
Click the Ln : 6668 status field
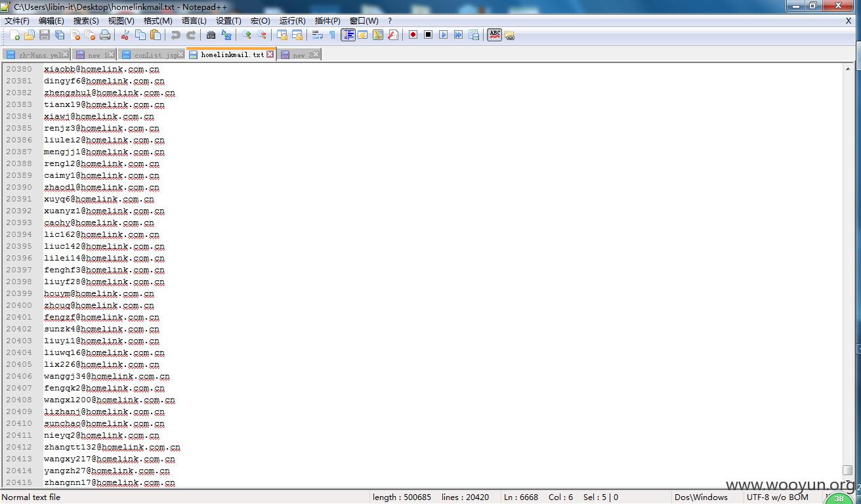tap(521, 497)
